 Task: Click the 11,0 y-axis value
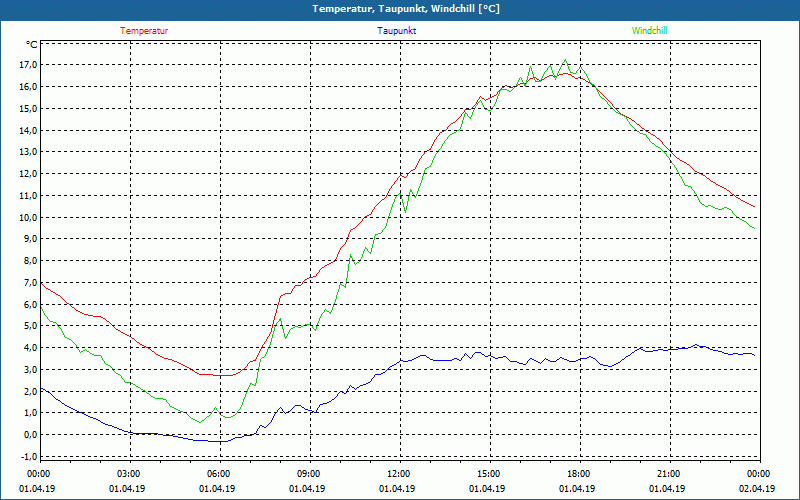point(28,196)
